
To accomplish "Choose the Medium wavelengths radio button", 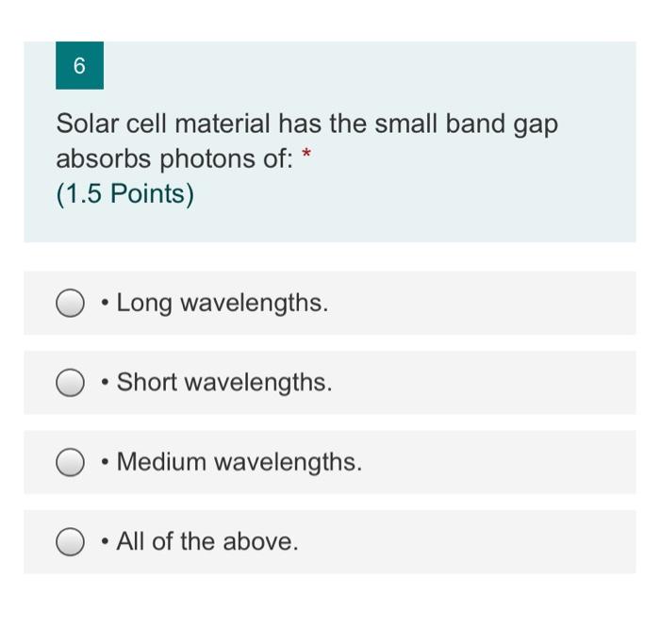I will (x=70, y=462).
